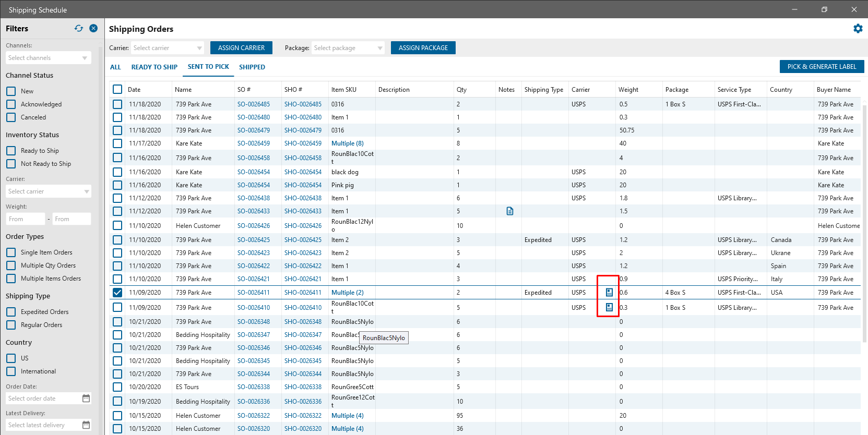The width and height of the screenshot is (868, 435).
Task: Click the ASSIGN CARRIER button
Action: pos(241,48)
